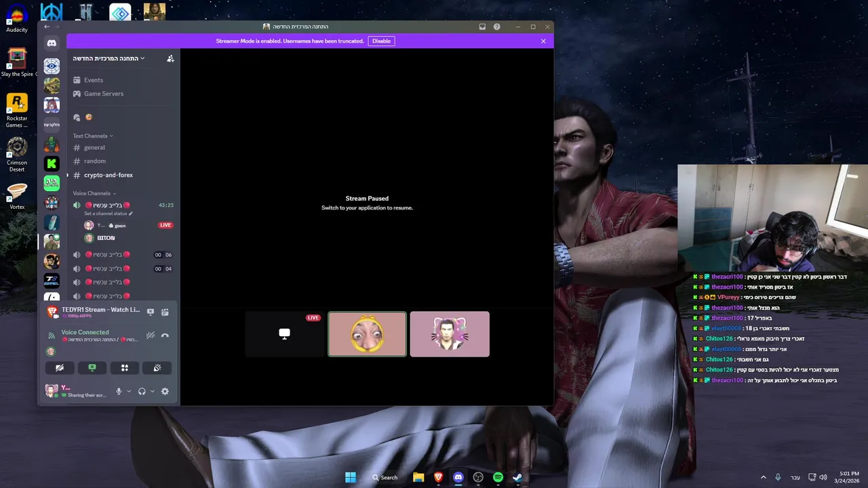
Task: Click TEDYR1 Stream activity title
Action: [x=100, y=310]
